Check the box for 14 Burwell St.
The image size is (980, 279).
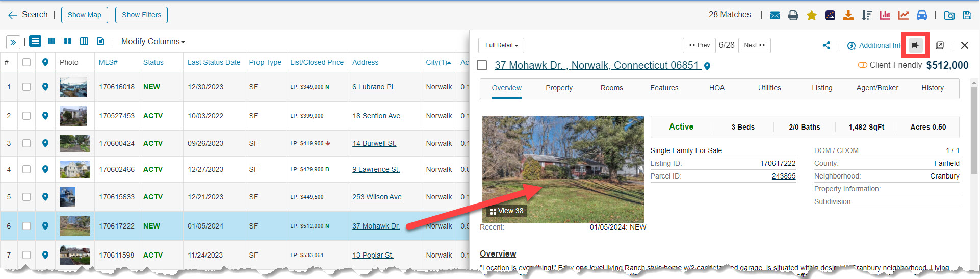(27, 143)
